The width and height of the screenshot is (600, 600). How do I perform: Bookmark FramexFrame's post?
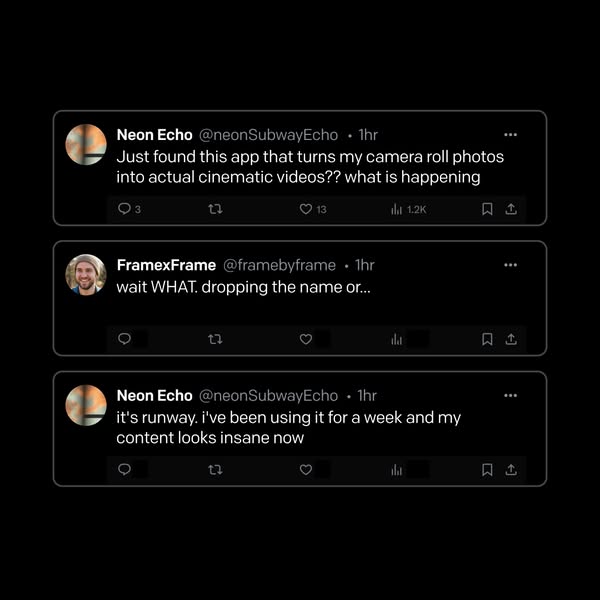point(487,339)
